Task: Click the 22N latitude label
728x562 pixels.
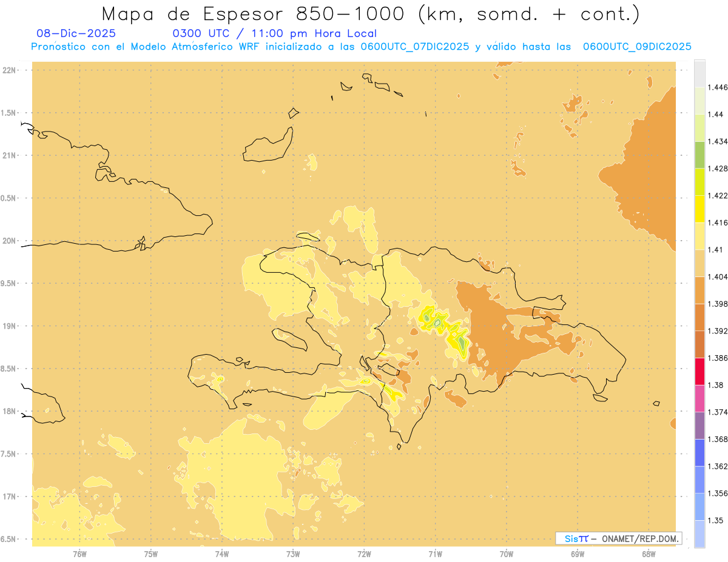Action: [8, 70]
